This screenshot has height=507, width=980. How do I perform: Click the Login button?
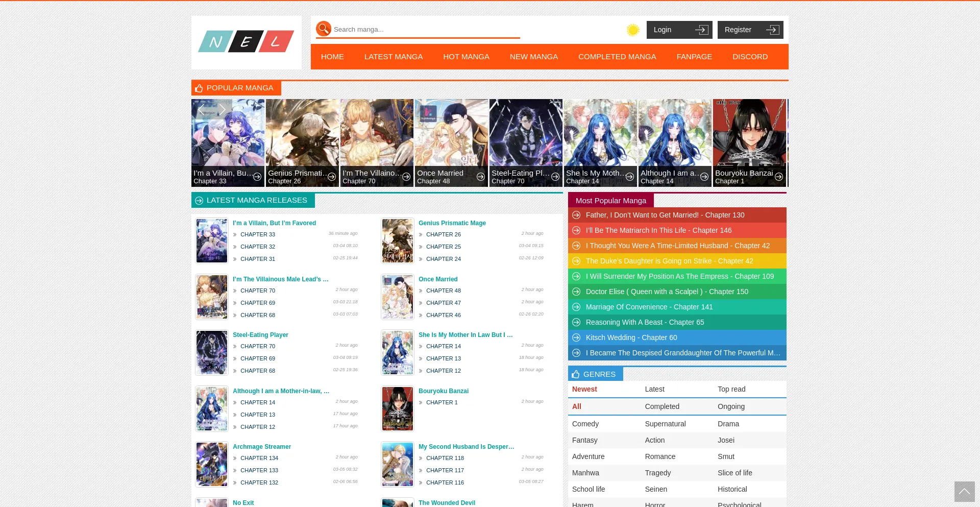click(679, 30)
